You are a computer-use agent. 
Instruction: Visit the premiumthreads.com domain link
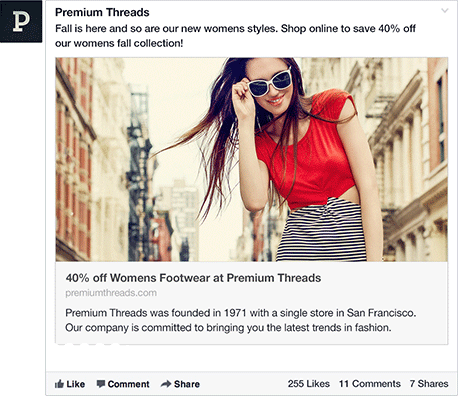click(x=111, y=293)
